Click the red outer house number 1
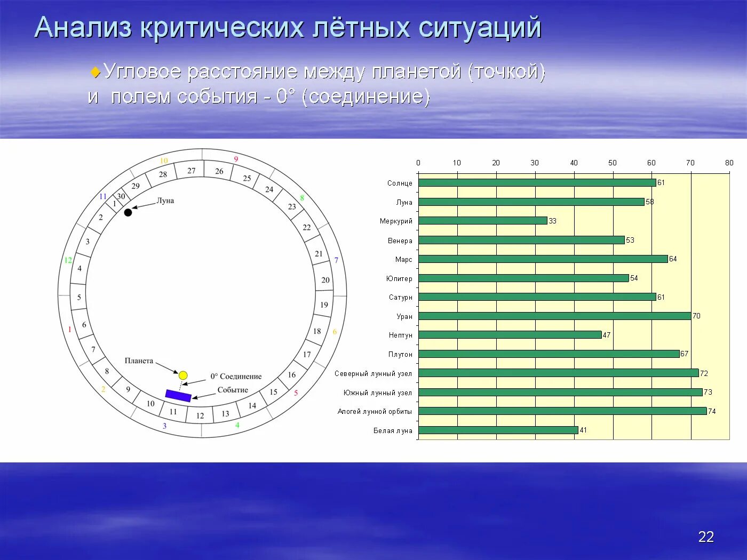 pos(69,329)
